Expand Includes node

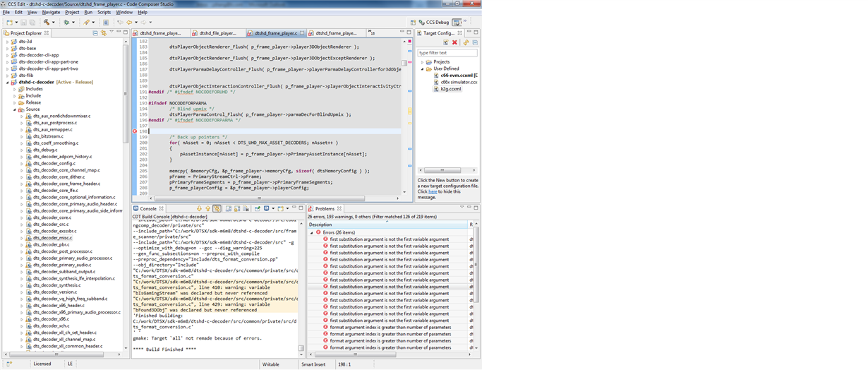click(x=14, y=89)
